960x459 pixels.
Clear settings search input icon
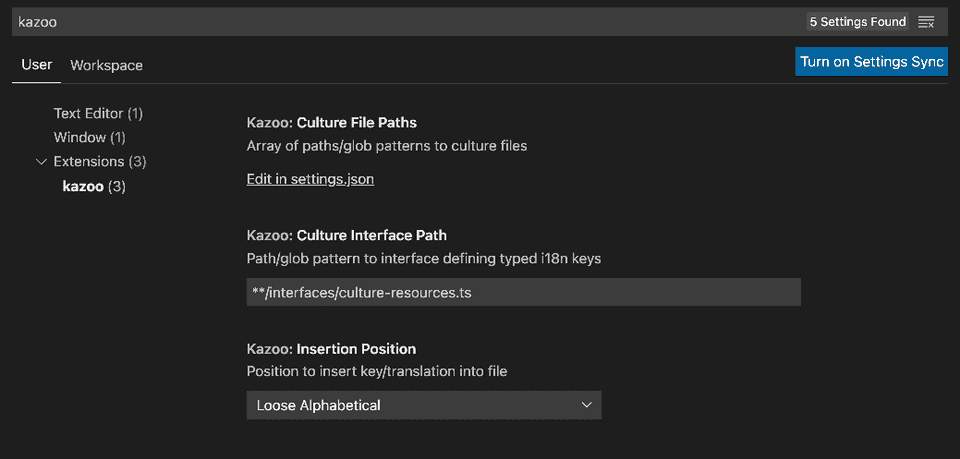[926, 22]
